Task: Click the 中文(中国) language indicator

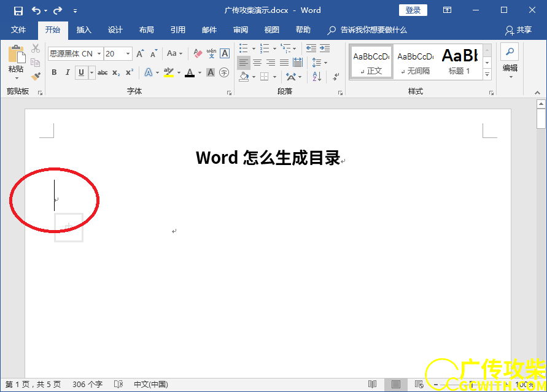Action: (x=151, y=385)
